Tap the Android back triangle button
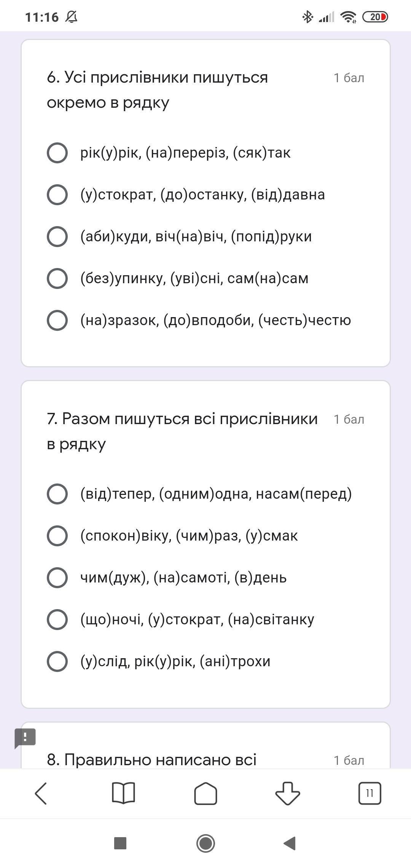The width and height of the screenshot is (411, 868). click(x=290, y=843)
